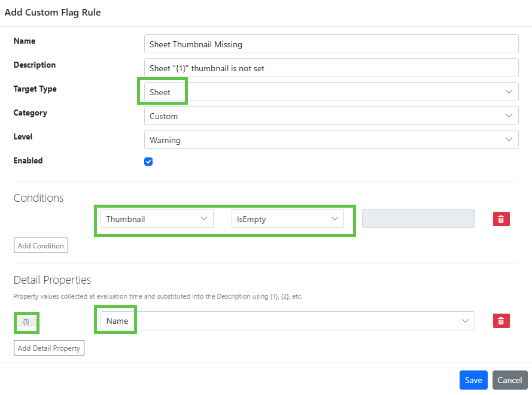Click the {1} placeholder badge
The image size is (532, 395).
26,321
